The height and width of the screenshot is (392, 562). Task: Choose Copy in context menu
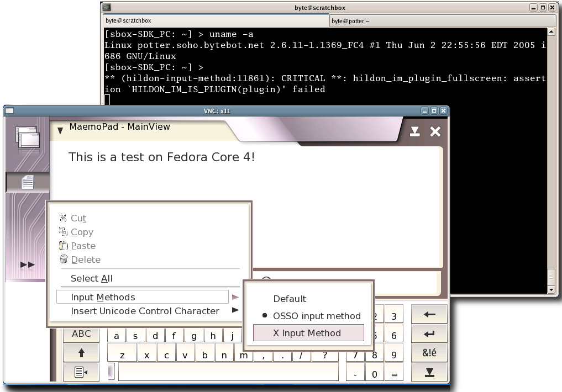coord(82,232)
